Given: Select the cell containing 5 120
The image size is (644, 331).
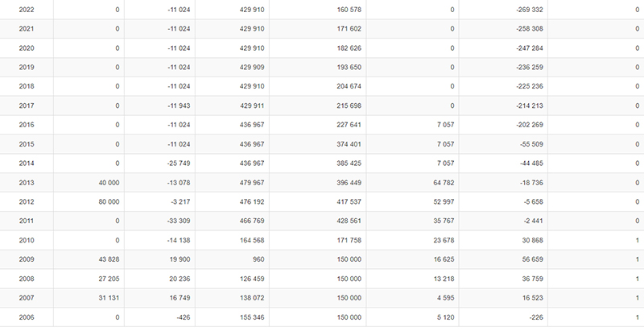Looking at the screenshot, I should pos(444,317).
